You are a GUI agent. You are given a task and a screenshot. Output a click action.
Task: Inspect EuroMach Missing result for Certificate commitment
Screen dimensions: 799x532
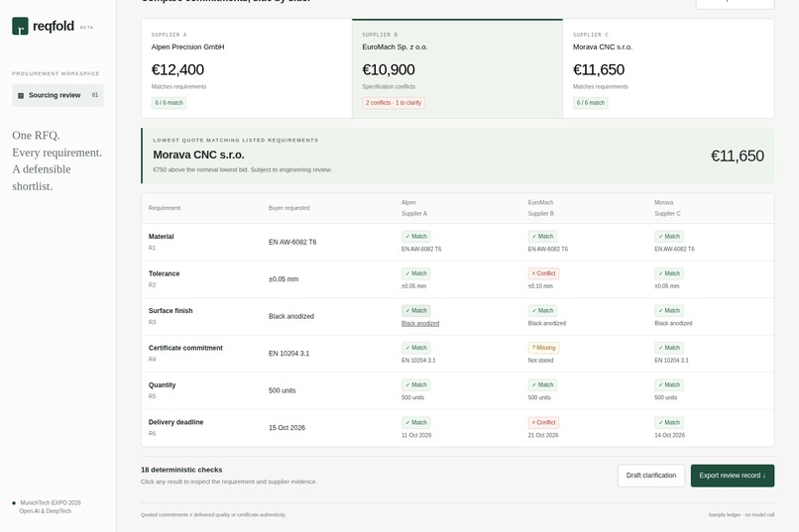point(543,348)
